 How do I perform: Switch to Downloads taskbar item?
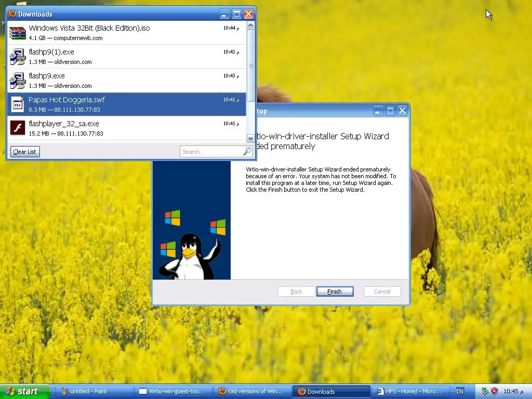[x=331, y=391]
